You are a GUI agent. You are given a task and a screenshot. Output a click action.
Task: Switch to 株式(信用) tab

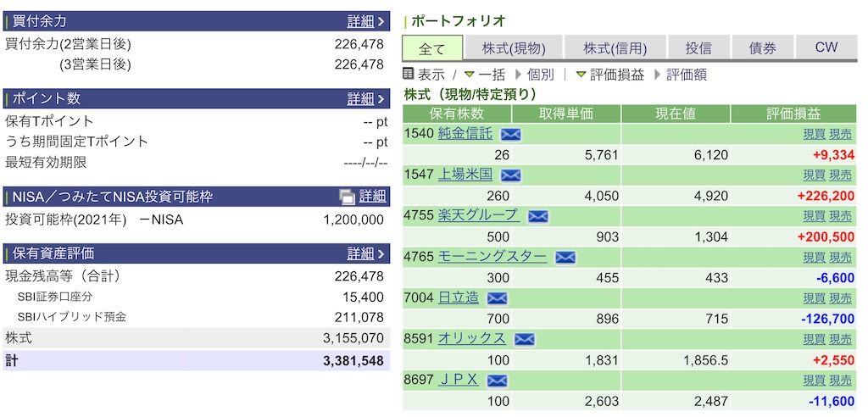tap(615, 48)
